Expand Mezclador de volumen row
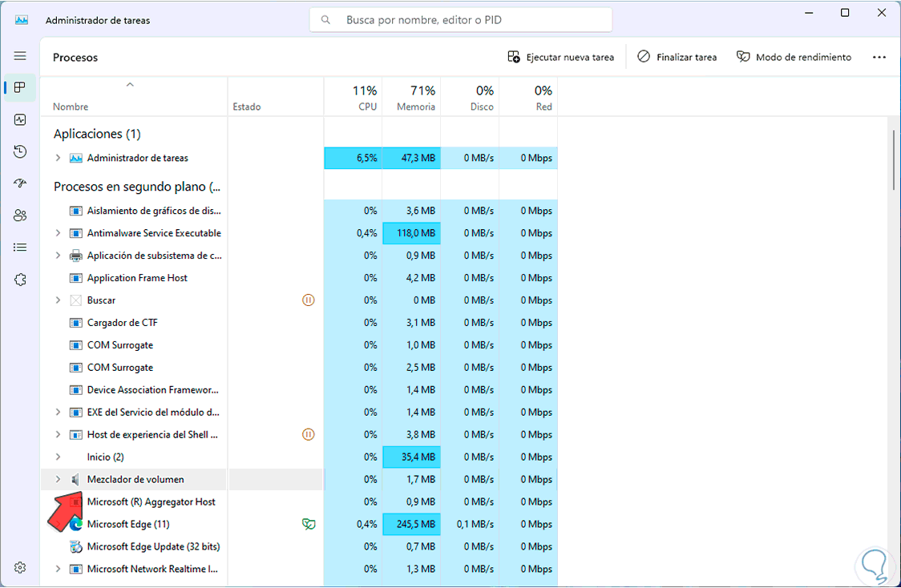This screenshot has width=901, height=588. coord(58,480)
